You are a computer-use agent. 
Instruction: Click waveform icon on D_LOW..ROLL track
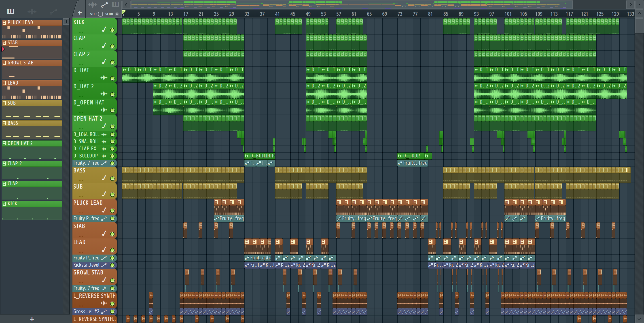104,134
